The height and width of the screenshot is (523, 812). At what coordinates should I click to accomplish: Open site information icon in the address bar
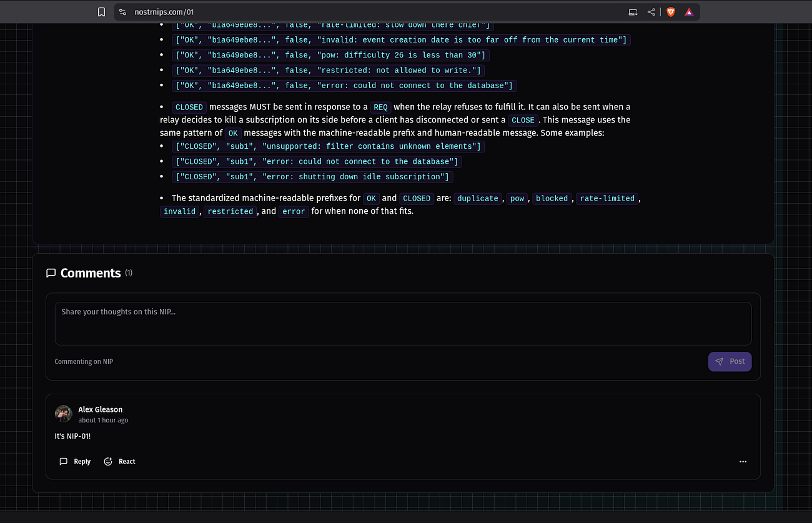[122, 12]
